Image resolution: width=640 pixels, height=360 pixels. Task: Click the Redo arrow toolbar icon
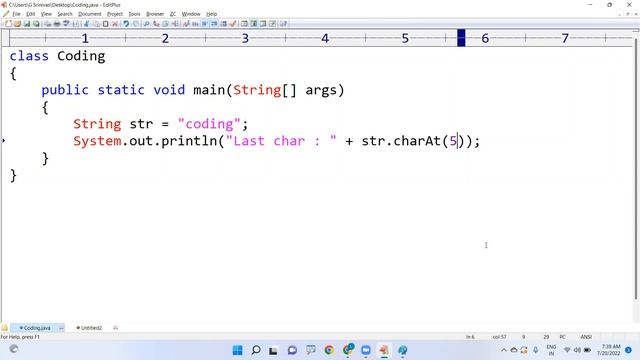point(136,24)
